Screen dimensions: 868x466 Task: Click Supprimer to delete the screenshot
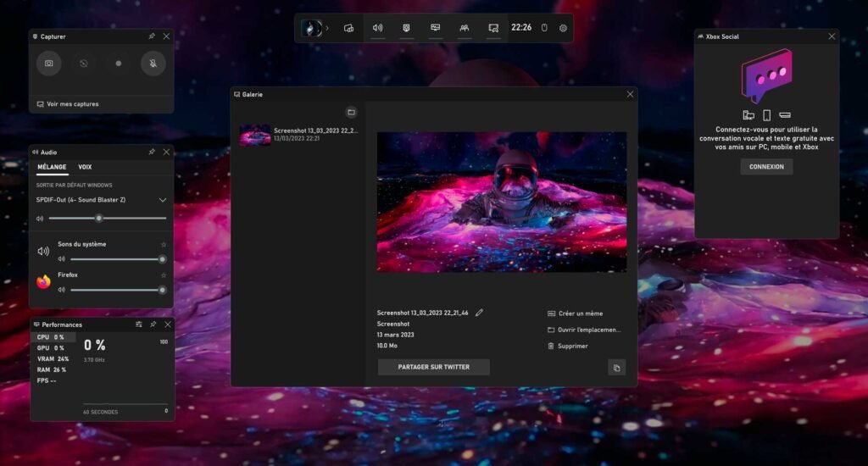[x=568, y=346]
